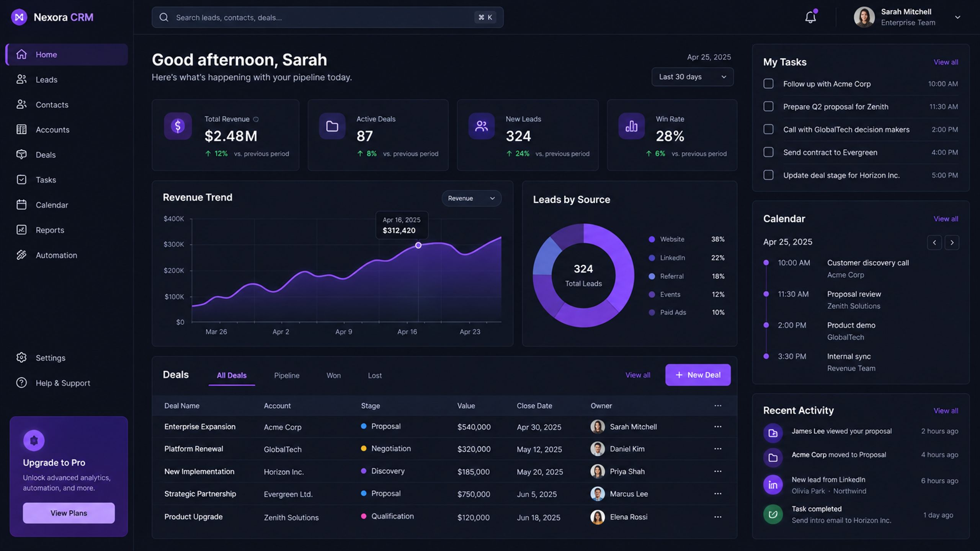This screenshot has height=551, width=980.
Task: Go to next calendar day
Action: 952,243
